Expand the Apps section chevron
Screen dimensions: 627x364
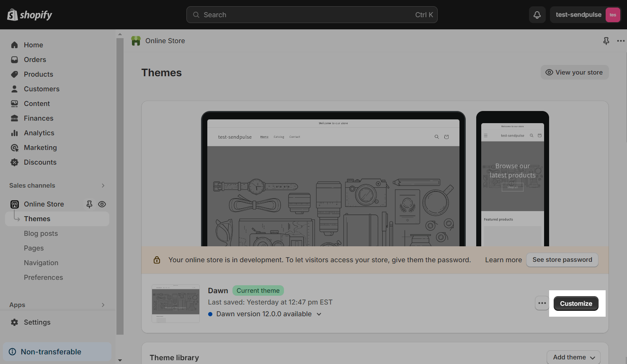(x=103, y=305)
